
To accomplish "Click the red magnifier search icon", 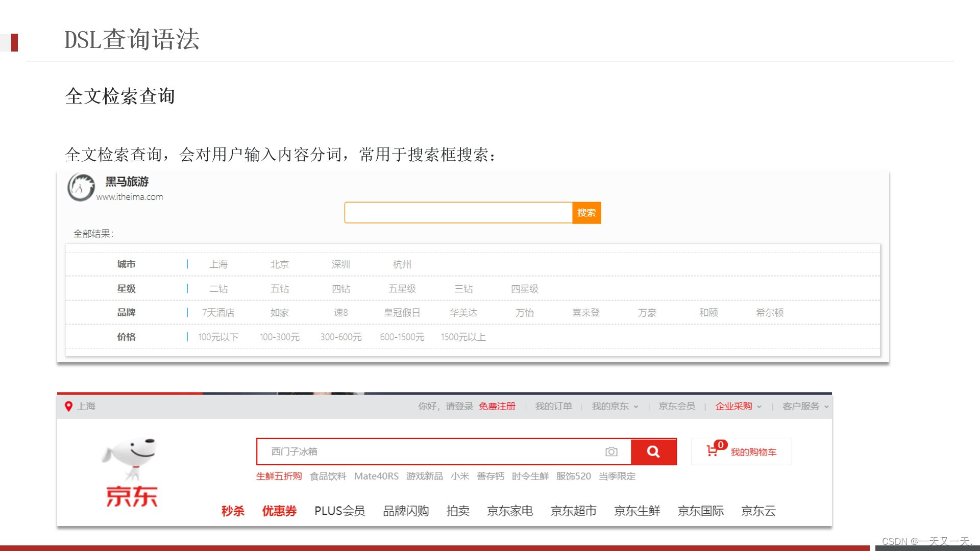I will pos(654,452).
